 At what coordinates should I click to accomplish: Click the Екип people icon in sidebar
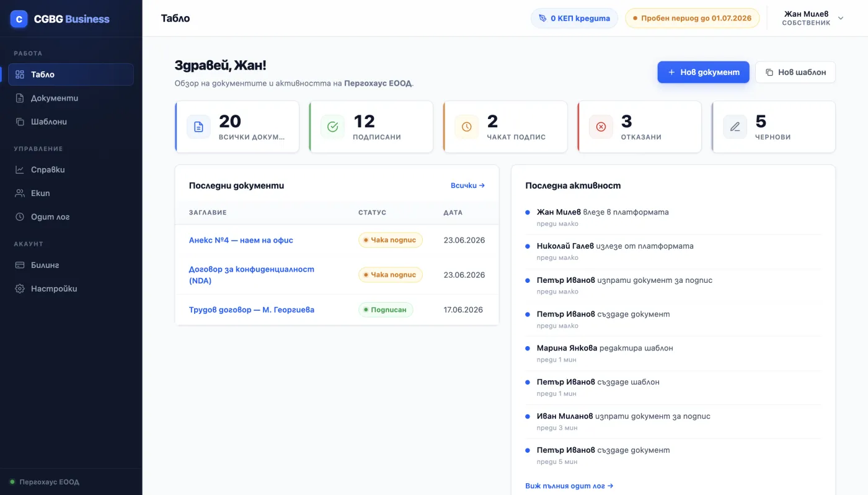coord(20,193)
